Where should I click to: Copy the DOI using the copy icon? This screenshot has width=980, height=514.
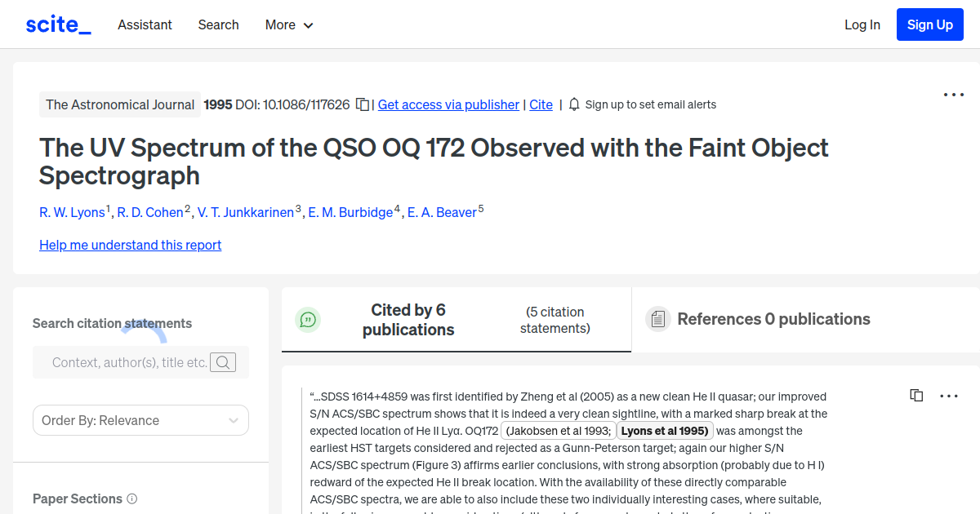(362, 104)
